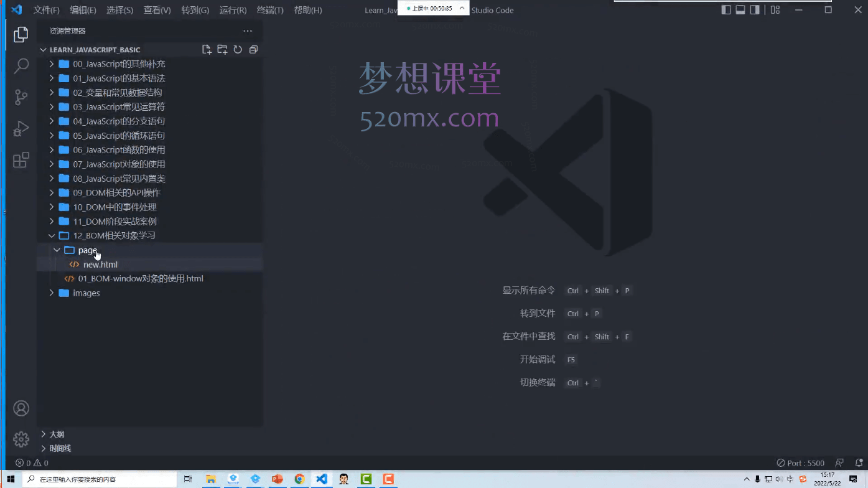Toggle primary side bar layout icon

tap(726, 10)
